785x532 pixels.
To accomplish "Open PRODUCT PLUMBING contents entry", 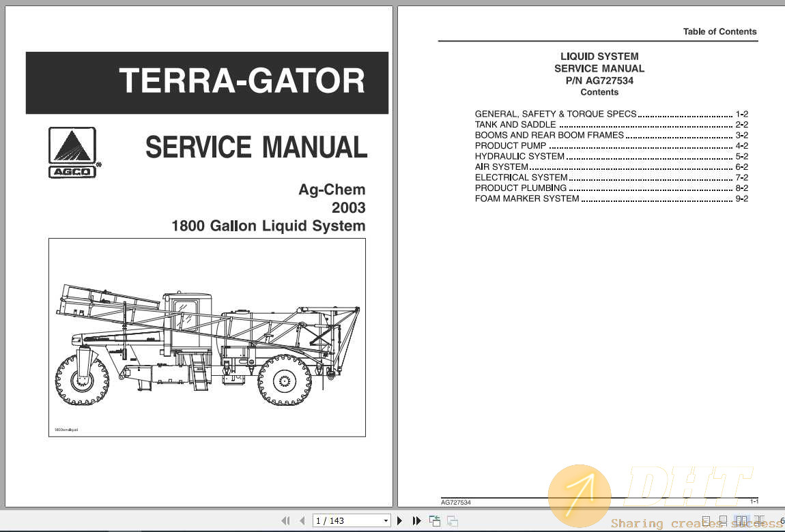I will pos(612,188).
